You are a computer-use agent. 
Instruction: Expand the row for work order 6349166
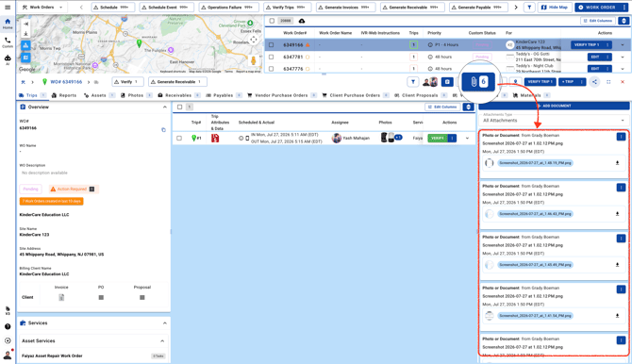coord(623,45)
